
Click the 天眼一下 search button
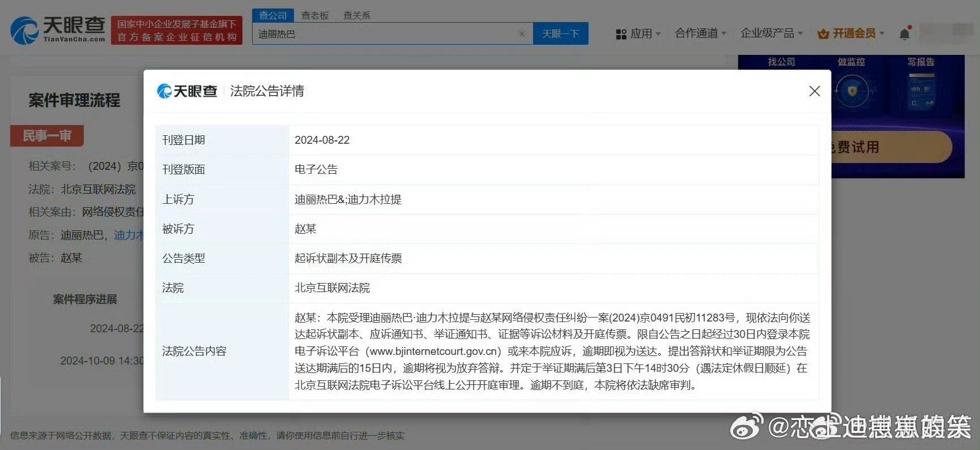click(x=561, y=33)
